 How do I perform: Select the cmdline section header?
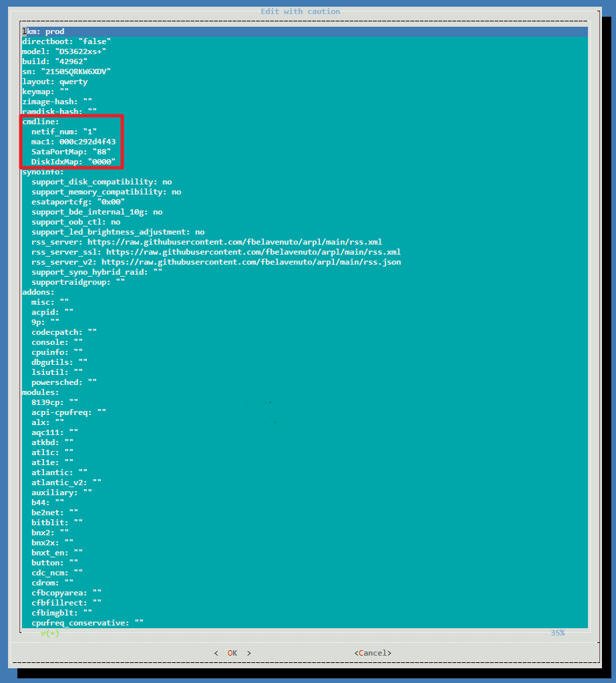pos(41,122)
